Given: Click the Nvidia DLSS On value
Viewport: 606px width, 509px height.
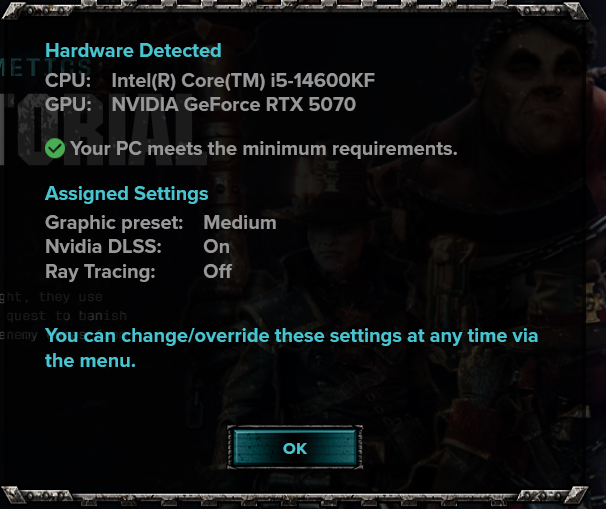Looking at the screenshot, I should (216, 247).
